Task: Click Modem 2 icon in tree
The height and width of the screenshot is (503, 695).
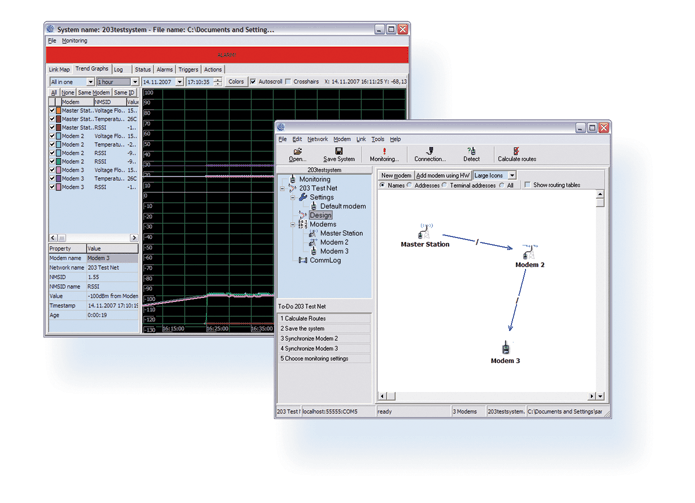Action: pos(313,242)
